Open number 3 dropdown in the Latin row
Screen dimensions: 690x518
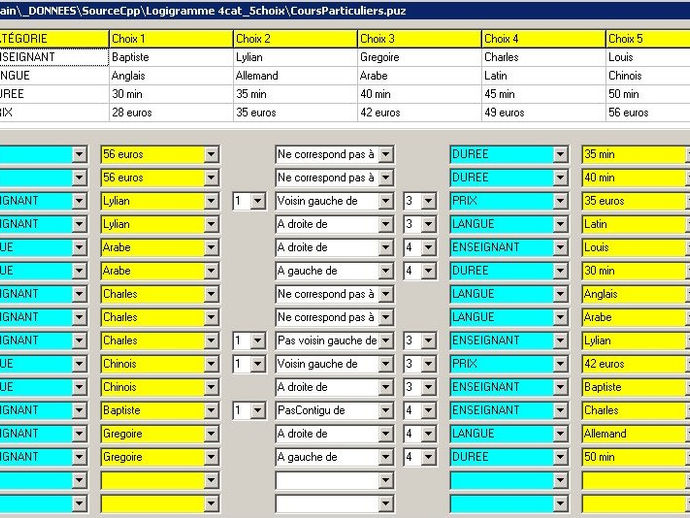click(428, 224)
